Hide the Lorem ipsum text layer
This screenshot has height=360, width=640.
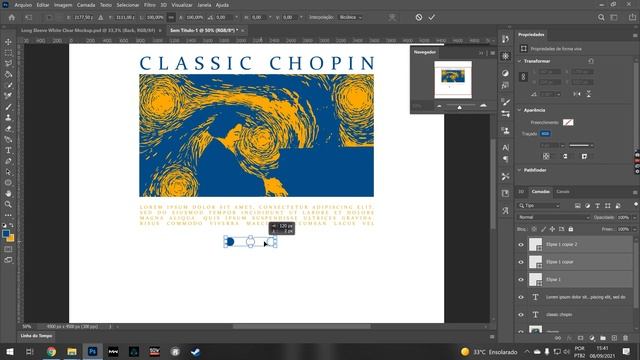point(521,297)
